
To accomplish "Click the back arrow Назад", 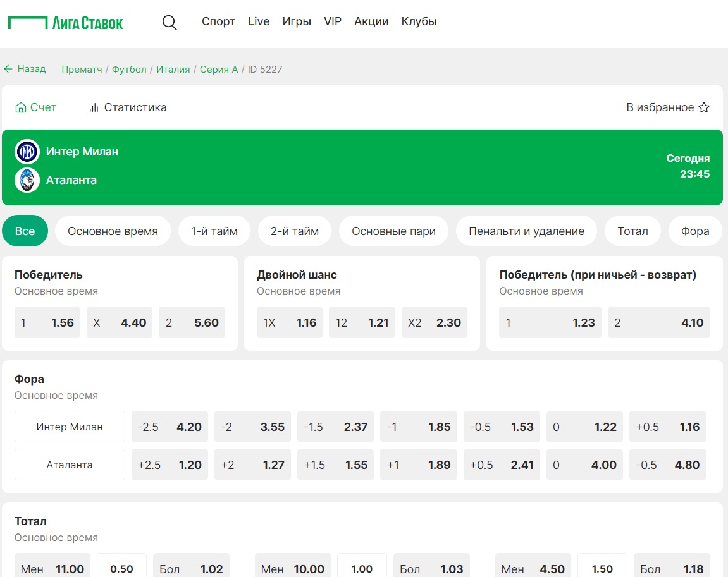I will (x=25, y=69).
